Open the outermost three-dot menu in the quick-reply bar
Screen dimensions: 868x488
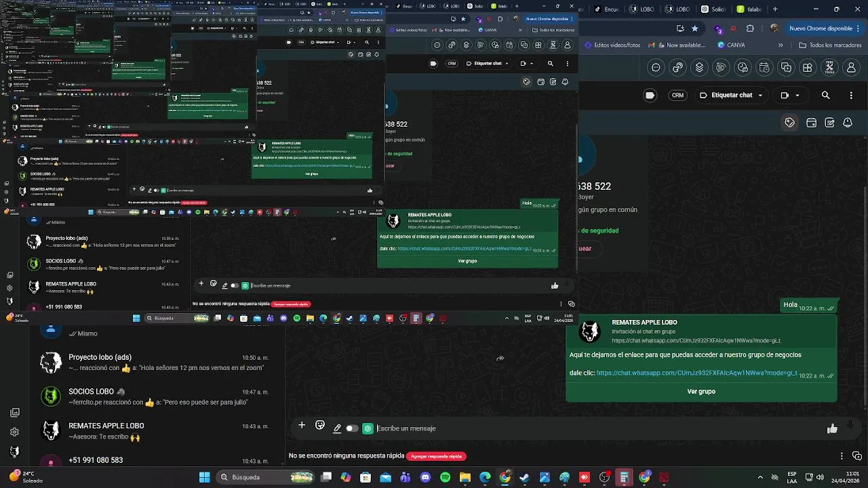842,456
